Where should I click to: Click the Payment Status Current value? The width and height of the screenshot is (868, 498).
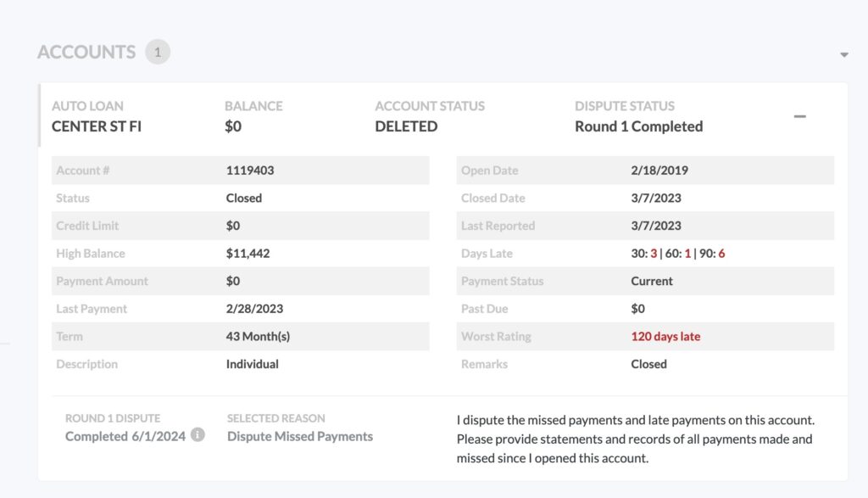point(652,281)
